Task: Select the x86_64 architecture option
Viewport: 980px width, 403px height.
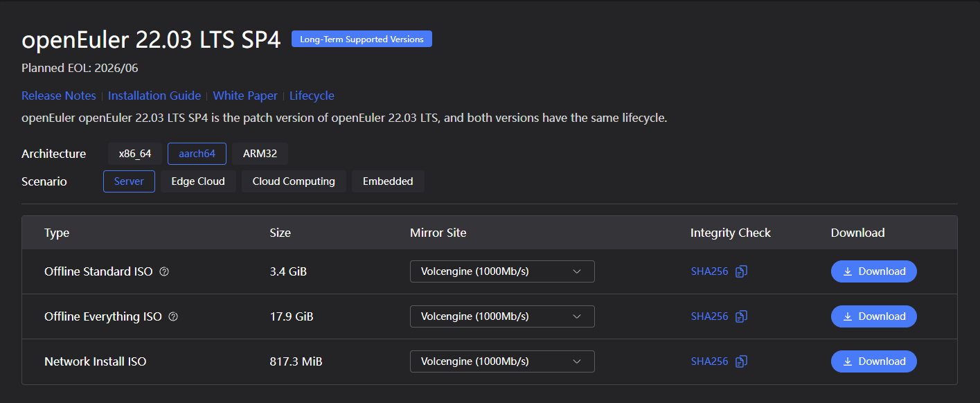Action: tap(135, 154)
